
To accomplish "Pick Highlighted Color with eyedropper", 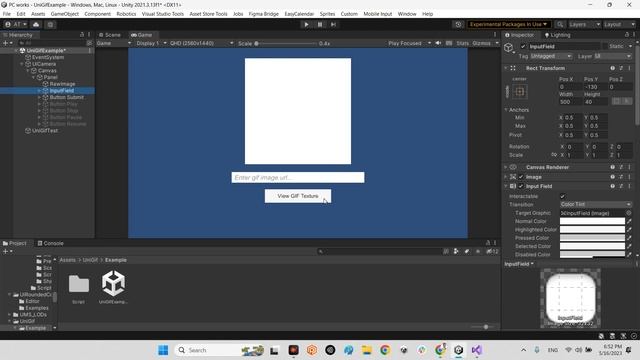I will tap(629, 229).
